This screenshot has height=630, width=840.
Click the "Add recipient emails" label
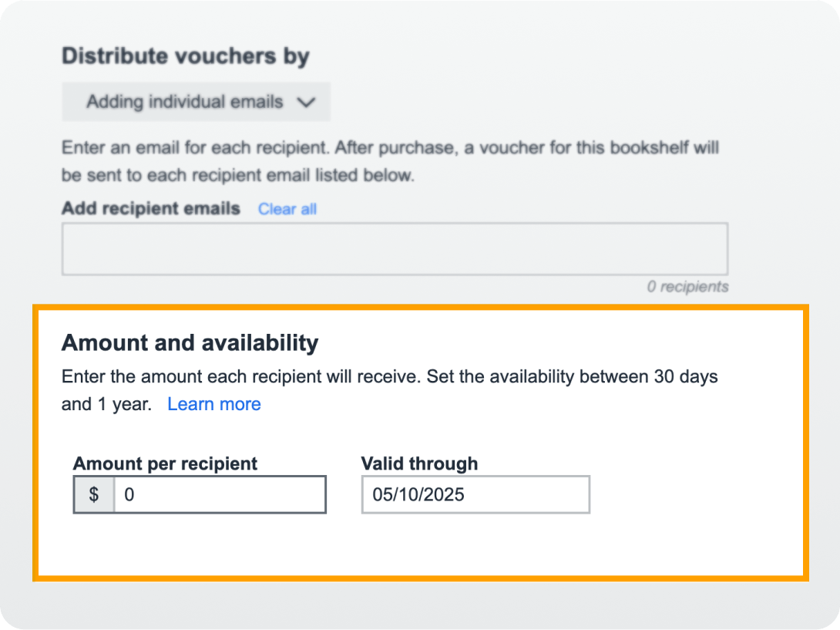click(x=151, y=209)
